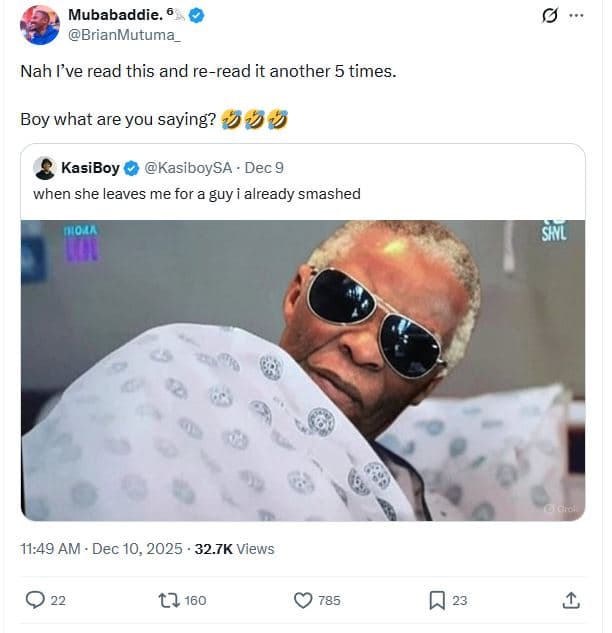Click the repost icon
The height and width of the screenshot is (633, 612).
click(x=169, y=600)
